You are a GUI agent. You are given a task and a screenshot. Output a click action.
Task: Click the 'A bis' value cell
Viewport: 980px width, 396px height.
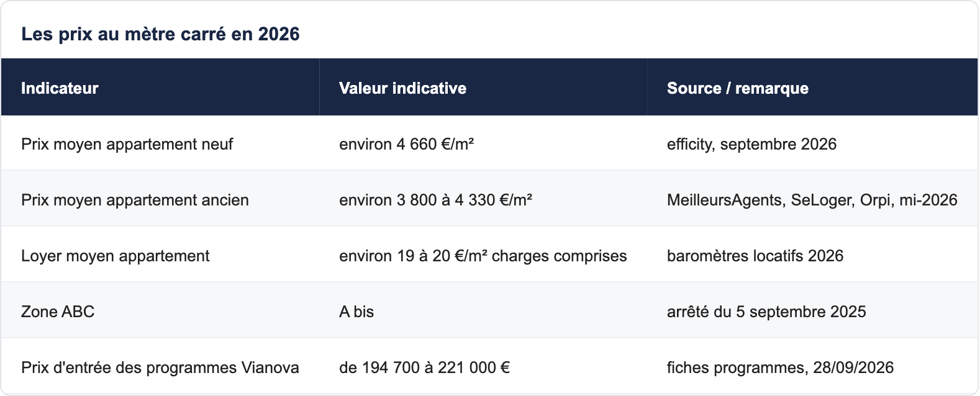coord(483,311)
